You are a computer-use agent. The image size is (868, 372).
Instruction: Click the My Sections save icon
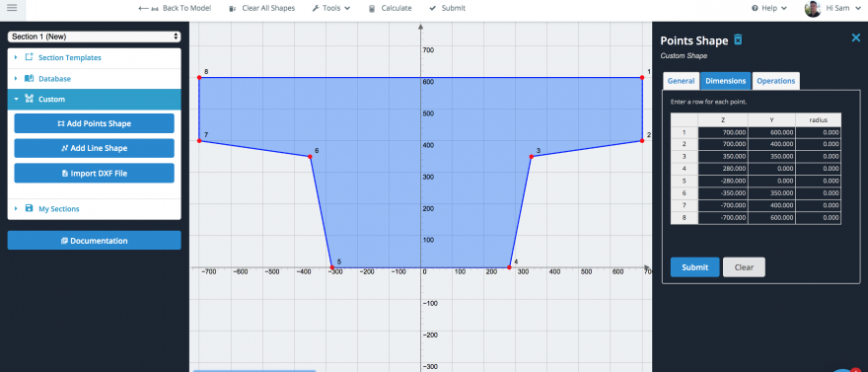[30, 209]
